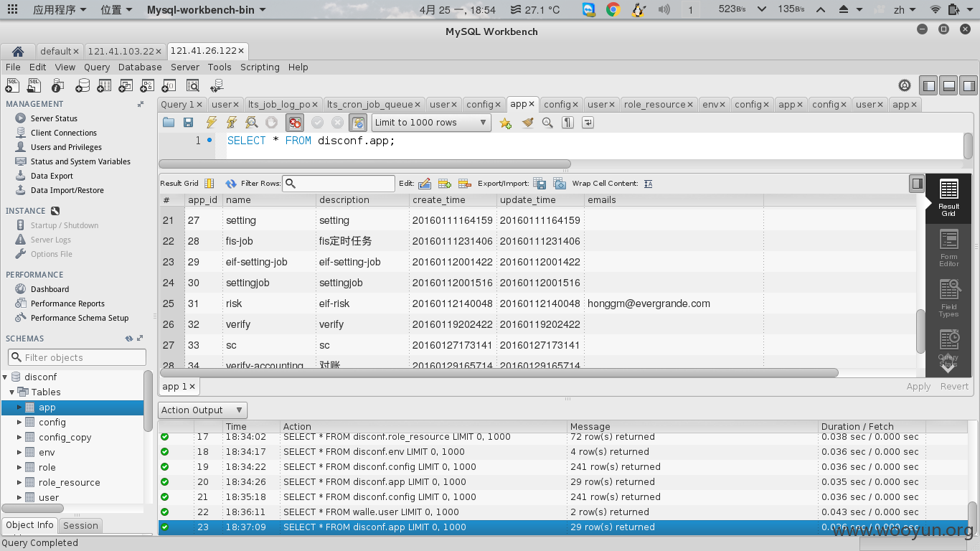Beautify query broom icon
The height and width of the screenshot is (551, 980).
[527, 123]
